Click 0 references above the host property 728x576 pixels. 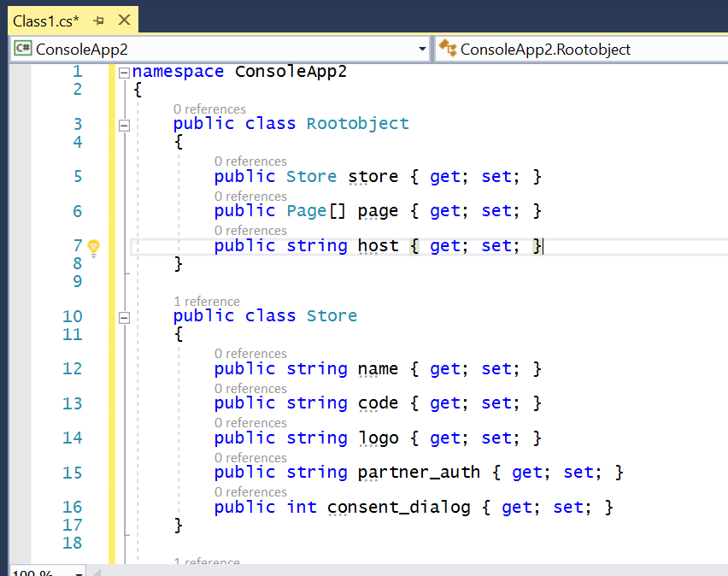pos(250,231)
